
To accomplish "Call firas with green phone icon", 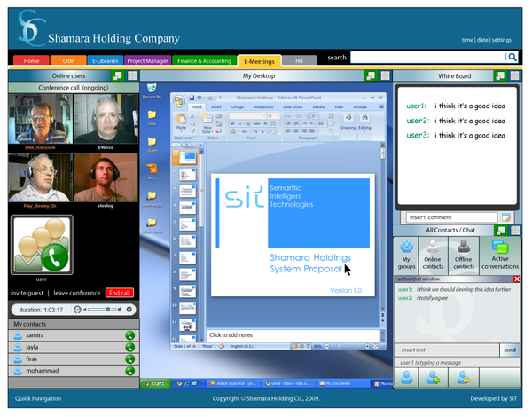I will tap(130, 359).
